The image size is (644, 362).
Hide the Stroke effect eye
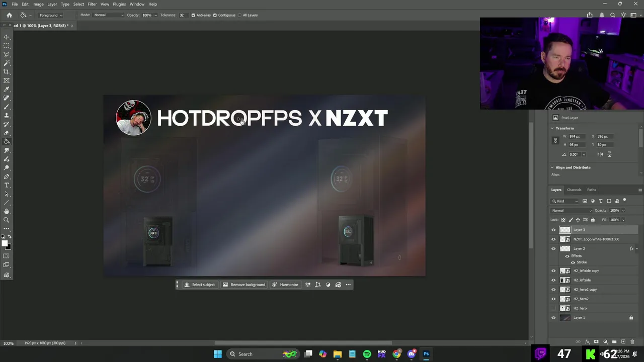573,262
